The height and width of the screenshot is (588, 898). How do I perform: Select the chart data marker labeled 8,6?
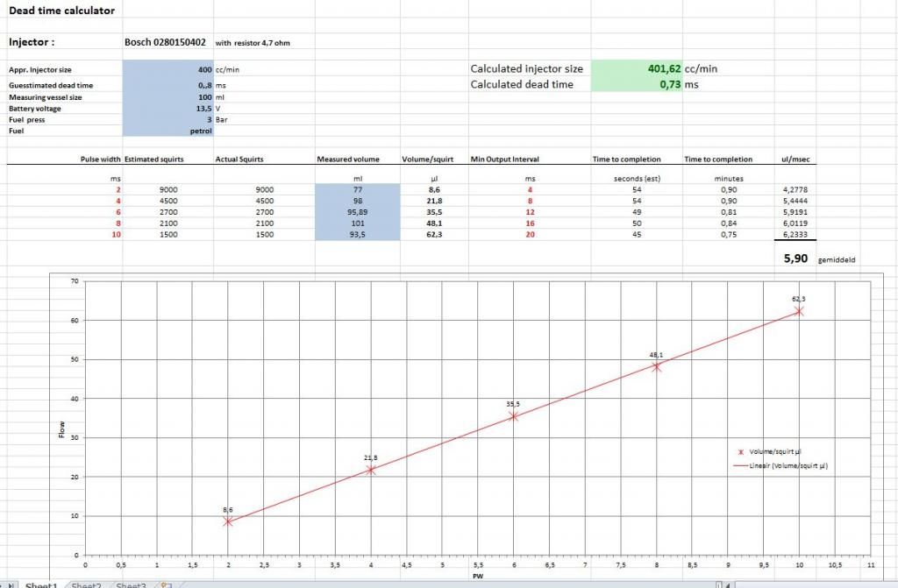pos(228,521)
